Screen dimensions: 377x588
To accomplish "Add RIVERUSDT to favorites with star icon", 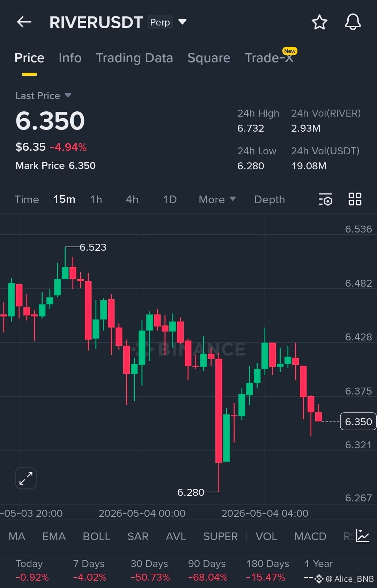I will (319, 22).
